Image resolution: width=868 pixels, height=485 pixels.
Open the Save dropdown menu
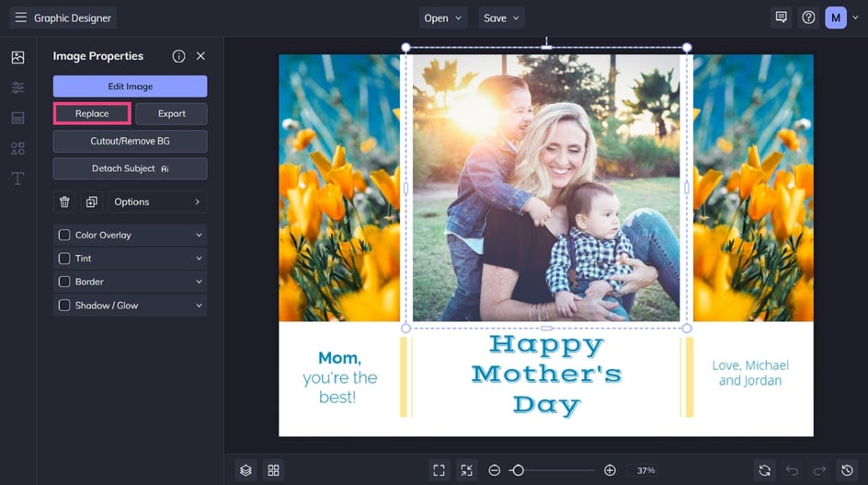[x=501, y=17]
